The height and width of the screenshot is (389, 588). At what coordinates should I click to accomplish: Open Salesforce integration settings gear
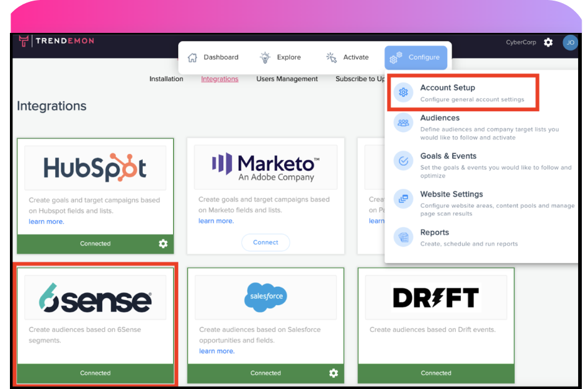point(333,373)
